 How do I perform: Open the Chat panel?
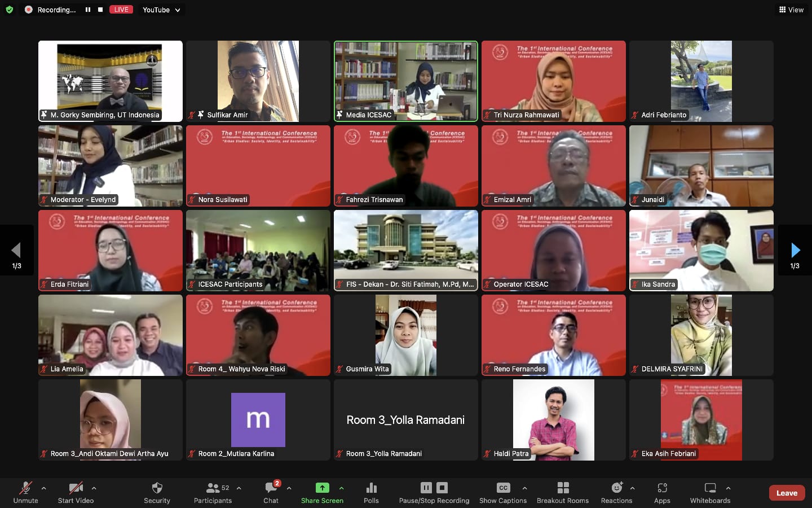point(271,492)
